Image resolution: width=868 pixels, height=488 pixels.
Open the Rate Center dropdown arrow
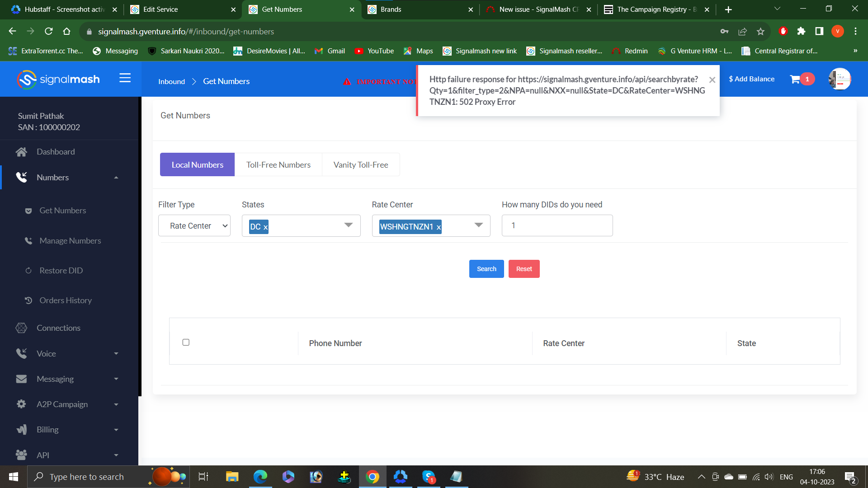point(478,225)
